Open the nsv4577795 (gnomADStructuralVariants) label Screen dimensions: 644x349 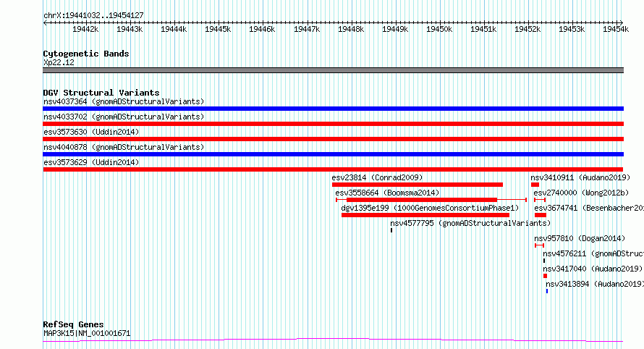(470, 223)
